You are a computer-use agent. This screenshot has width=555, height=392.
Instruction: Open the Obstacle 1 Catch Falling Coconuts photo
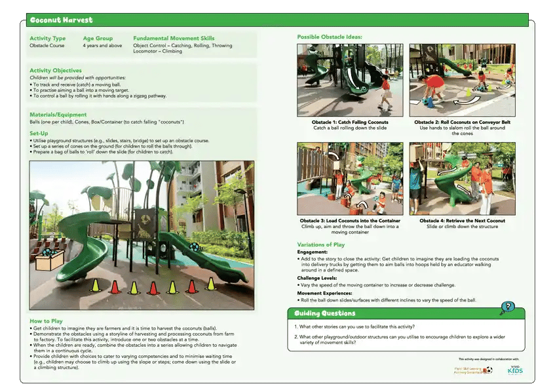pos(350,79)
